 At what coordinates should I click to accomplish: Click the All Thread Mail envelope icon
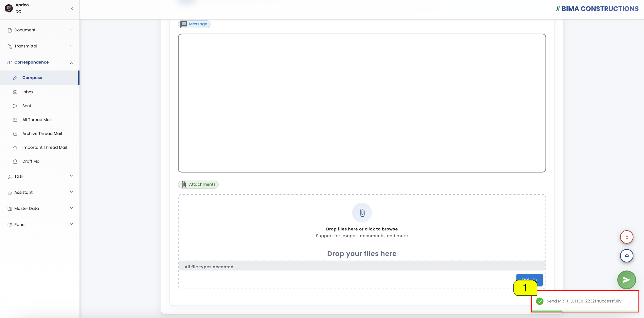pos(15,120)
